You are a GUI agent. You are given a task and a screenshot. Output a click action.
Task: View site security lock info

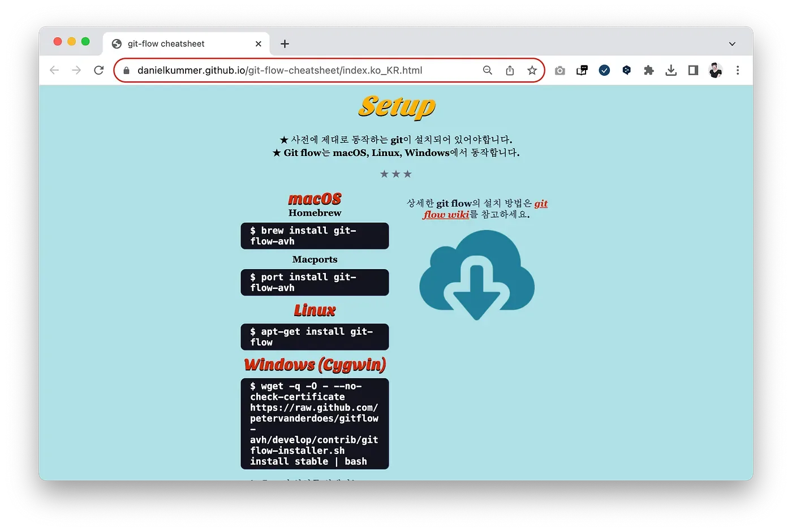(126, 70)
